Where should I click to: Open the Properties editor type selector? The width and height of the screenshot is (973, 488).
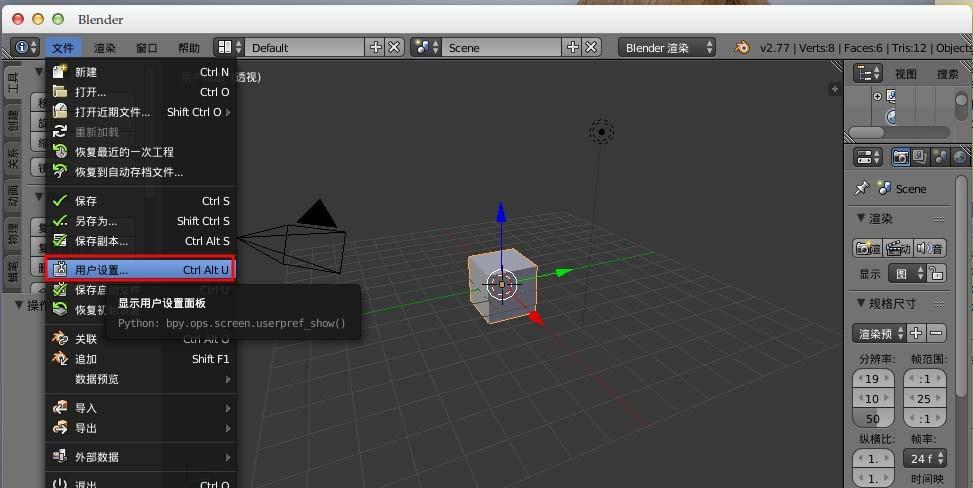(x=868, y=157)
